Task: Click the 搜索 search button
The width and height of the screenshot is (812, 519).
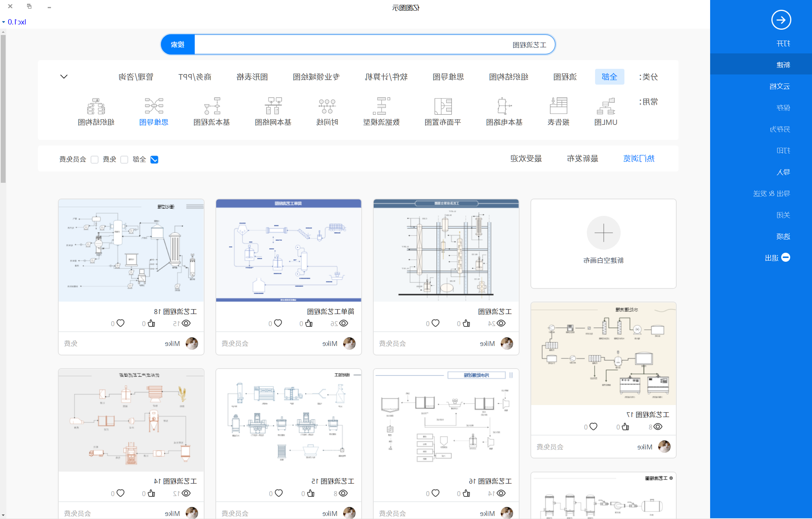Action: pos(178,44)
